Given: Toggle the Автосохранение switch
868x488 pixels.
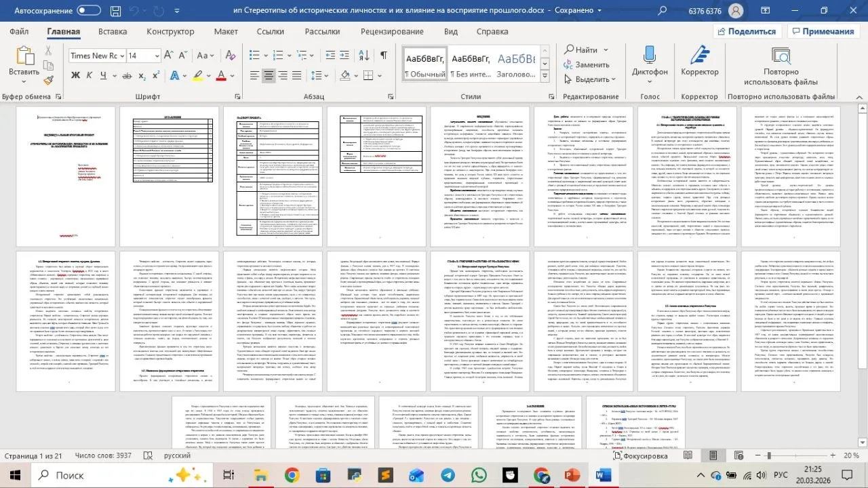Looking at the screenshot, I should (x=89, y=11).
